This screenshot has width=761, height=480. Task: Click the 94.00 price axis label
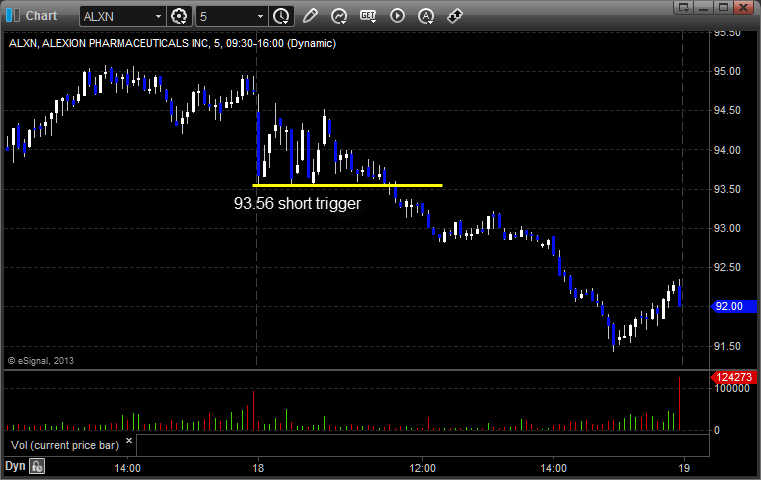point(727,150)
